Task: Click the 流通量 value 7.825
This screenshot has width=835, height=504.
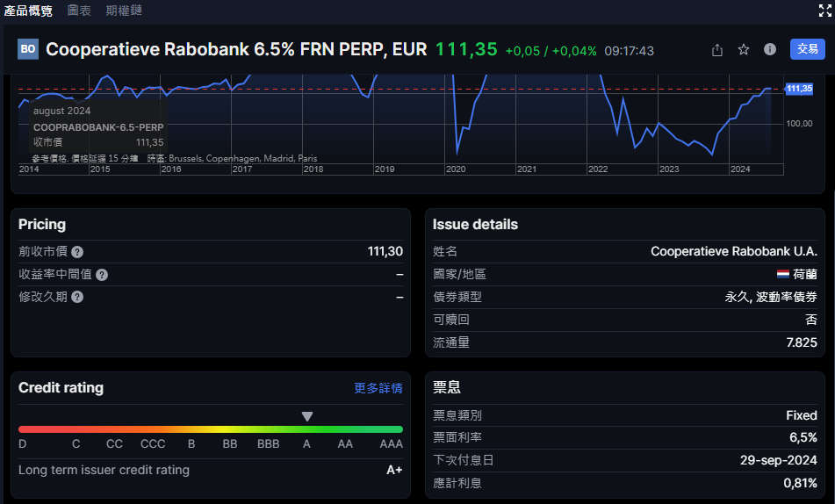Action: tap(802, 342)
